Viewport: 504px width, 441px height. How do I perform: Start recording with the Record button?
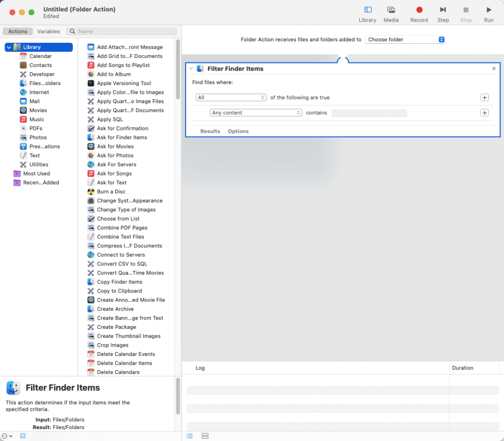pyautogui.click(x=419, y=10)
